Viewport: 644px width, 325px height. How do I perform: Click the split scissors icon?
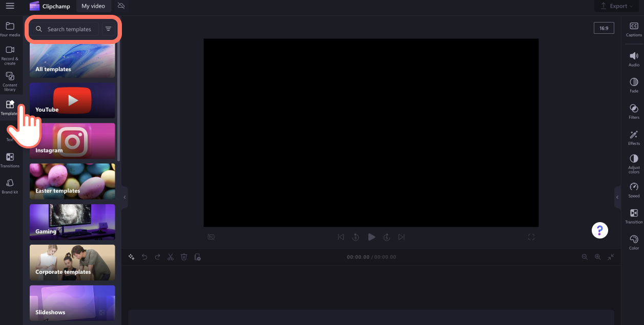(x=171, y=257)
